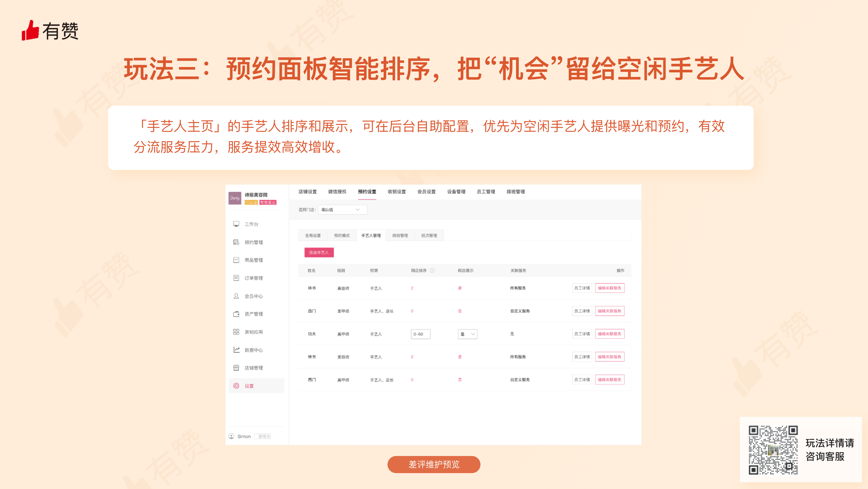This screenshot has width=868, height=489.
Task: Click the 网店展示 column header
Action: click(465, 270)
